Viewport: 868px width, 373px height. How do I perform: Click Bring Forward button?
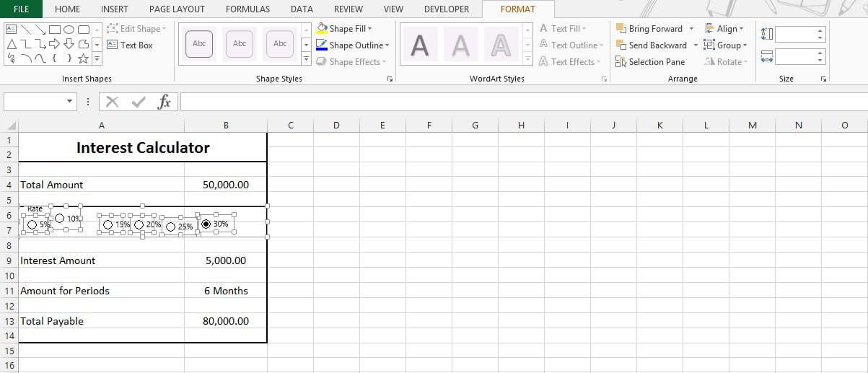tap(649, 29)
